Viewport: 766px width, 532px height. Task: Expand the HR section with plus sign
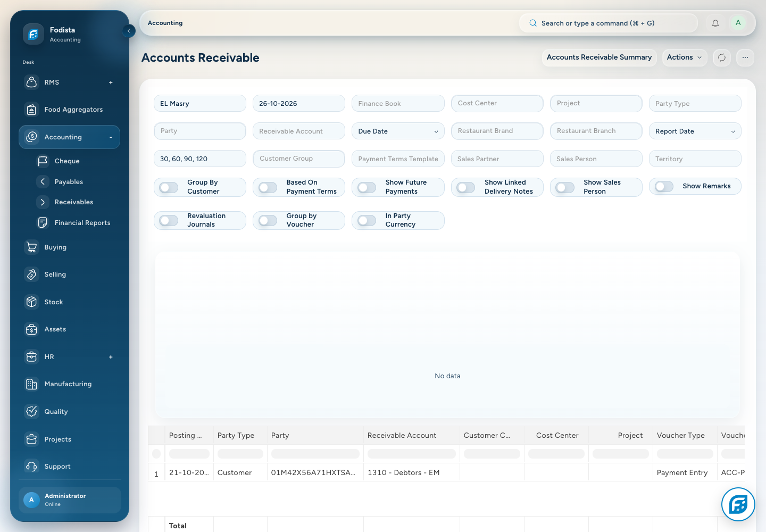click(x=111, y=357)
